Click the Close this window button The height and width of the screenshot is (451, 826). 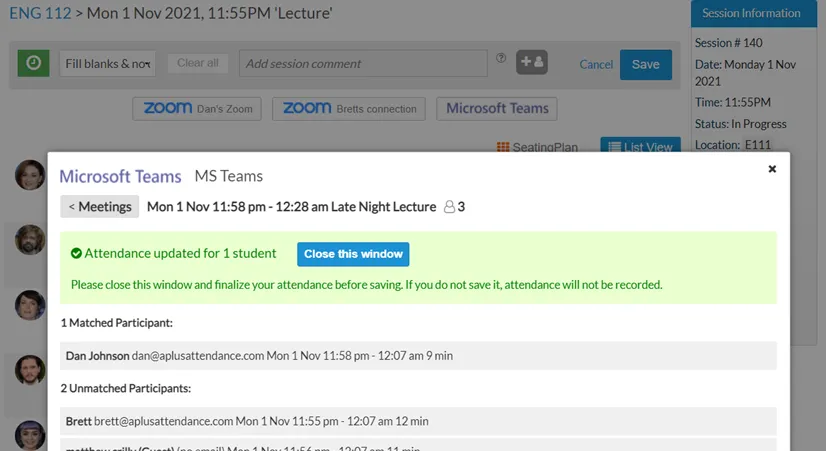click(353, 254)
